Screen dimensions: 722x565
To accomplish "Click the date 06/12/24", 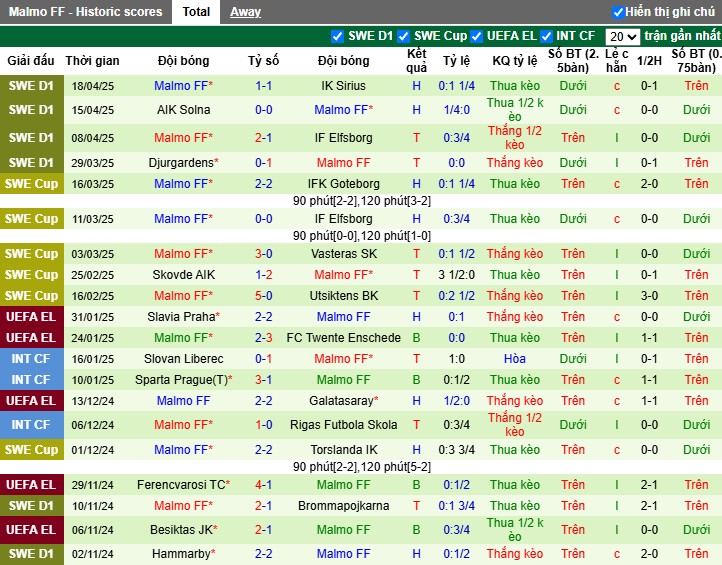I will pyautogui.click(x=93, y=425).
